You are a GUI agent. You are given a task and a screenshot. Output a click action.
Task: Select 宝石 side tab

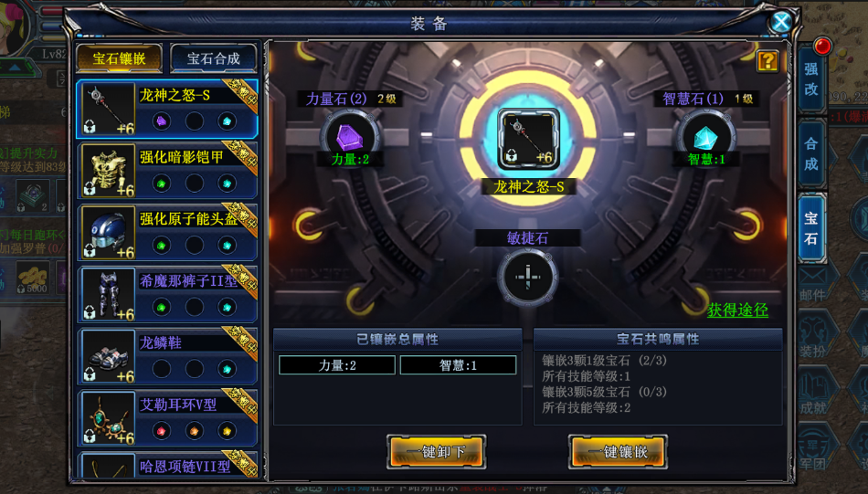(811, 228)
